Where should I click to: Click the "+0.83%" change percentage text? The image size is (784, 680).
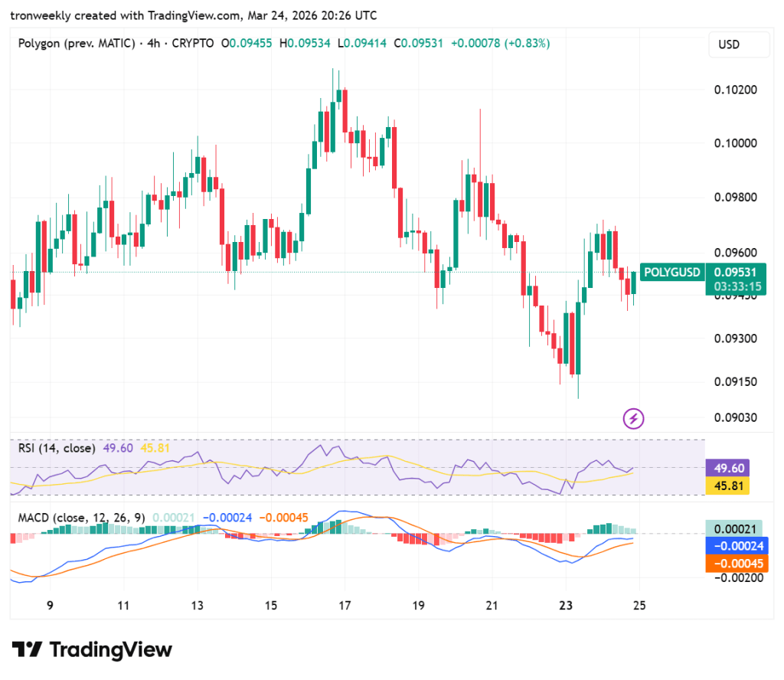coord(528,44)
